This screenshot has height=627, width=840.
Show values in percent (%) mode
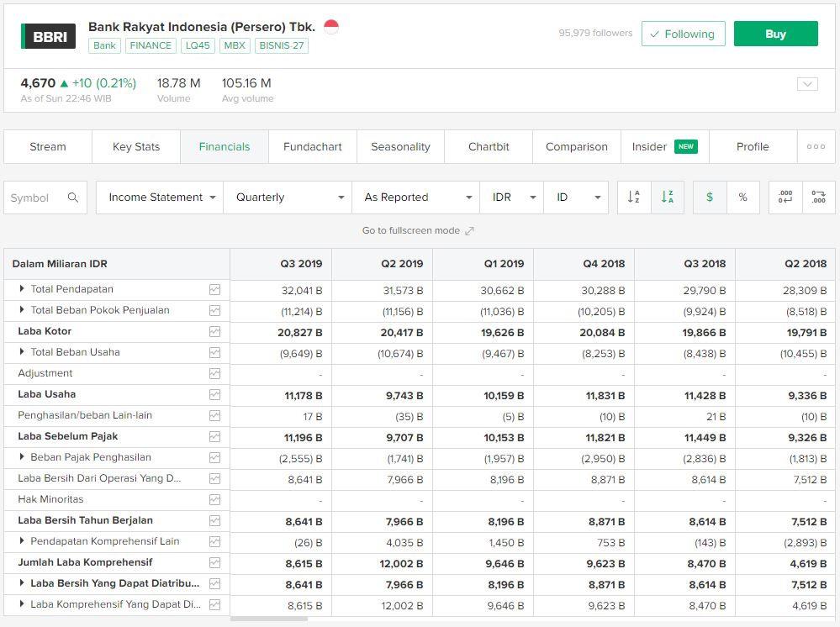pos(743,197)
